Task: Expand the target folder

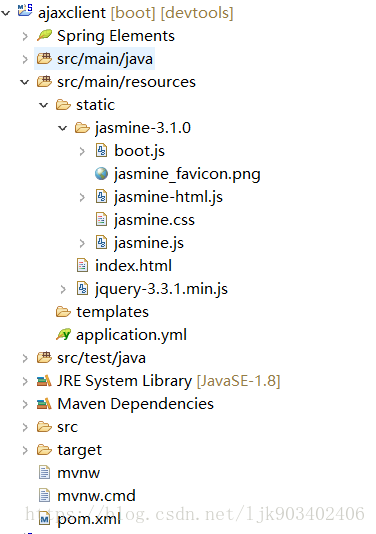Action: click(x=25, y=450)
